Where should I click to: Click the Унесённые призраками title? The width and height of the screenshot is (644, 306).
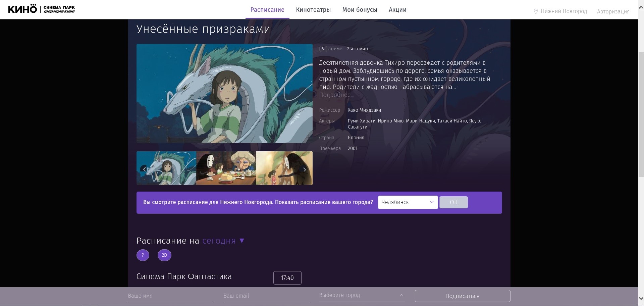[x=203, y=29]
